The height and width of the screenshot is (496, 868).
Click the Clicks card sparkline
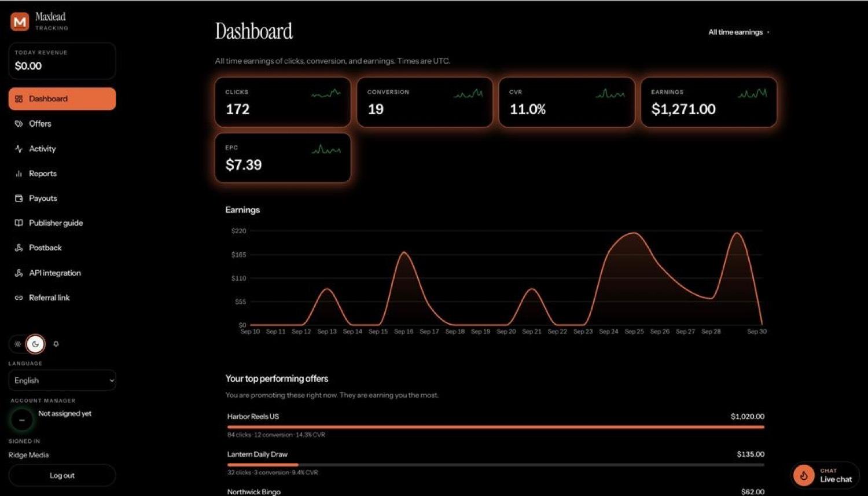[326, 93]
